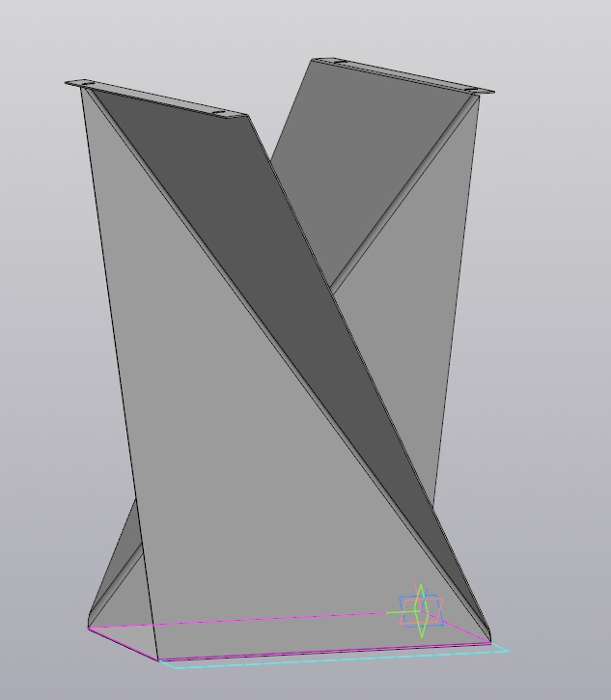Image resolution: width=611 pixels, height=700 pixels.
Task: Click the right top mounting flange
Action: tap(405, 75)
